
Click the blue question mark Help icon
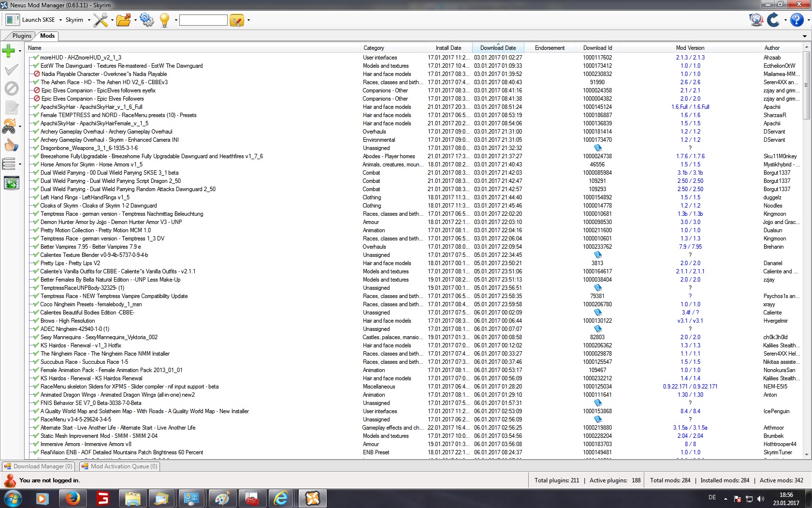[x=797, y=20]
